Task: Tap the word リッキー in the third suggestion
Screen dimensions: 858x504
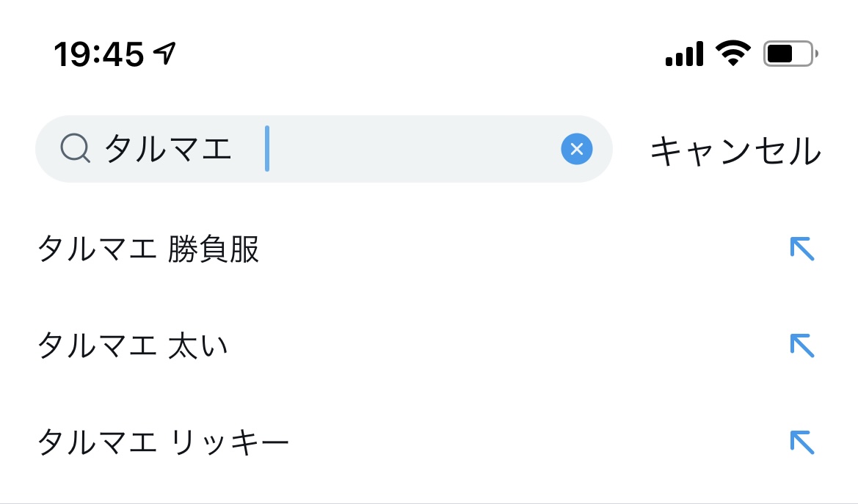Action: pos(230,442)
